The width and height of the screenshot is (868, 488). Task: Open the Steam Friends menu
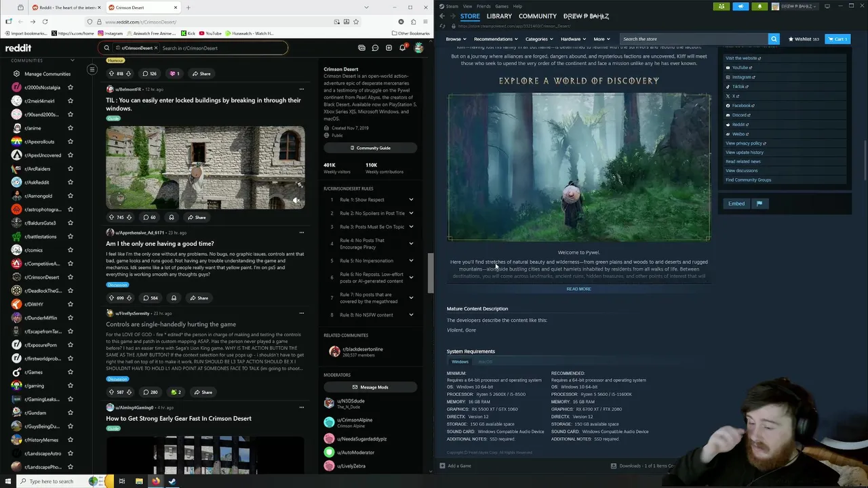pyautogui.click(x=484, y=6)
